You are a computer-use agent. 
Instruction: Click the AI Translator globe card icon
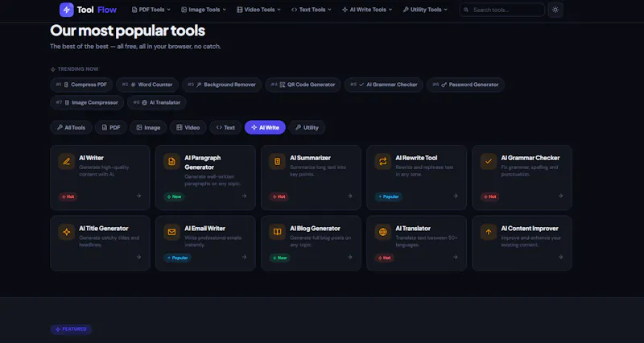[383, 232]
